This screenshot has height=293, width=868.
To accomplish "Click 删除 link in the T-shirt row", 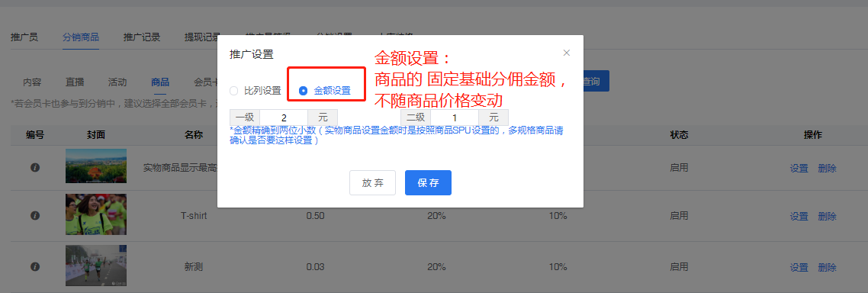I will tap(827, 216).
